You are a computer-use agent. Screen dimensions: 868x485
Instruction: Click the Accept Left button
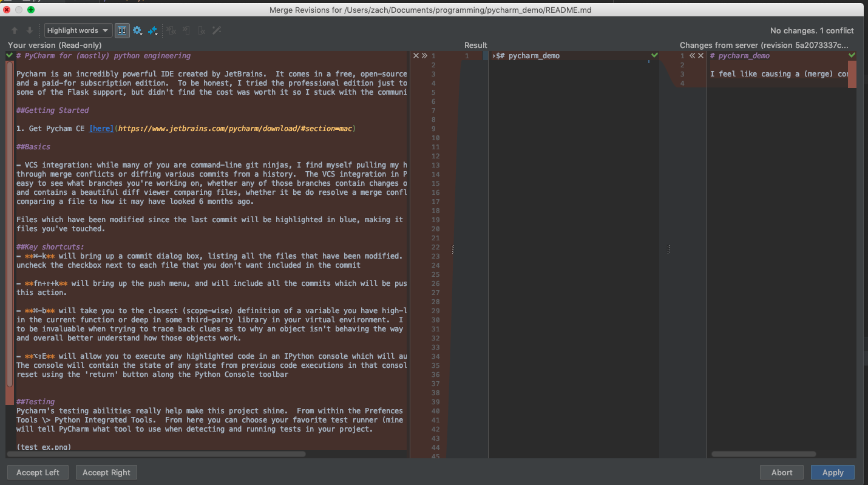point(38,472)
